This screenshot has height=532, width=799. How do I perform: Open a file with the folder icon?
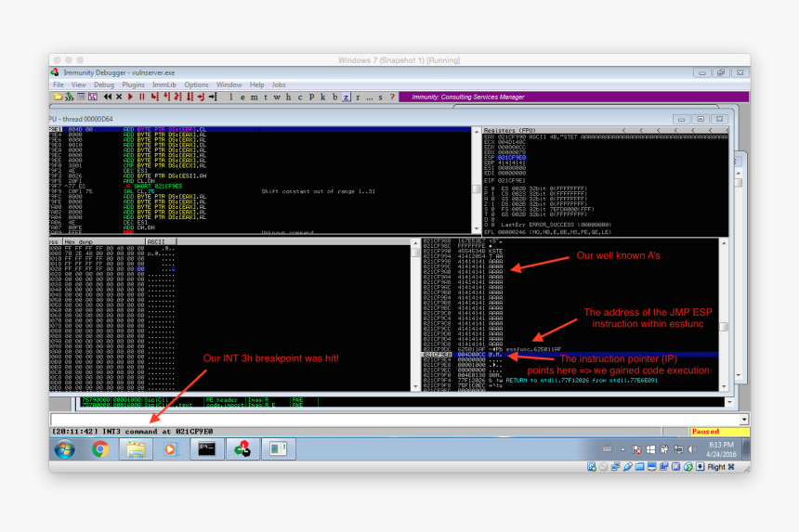[x=58, y=97]
